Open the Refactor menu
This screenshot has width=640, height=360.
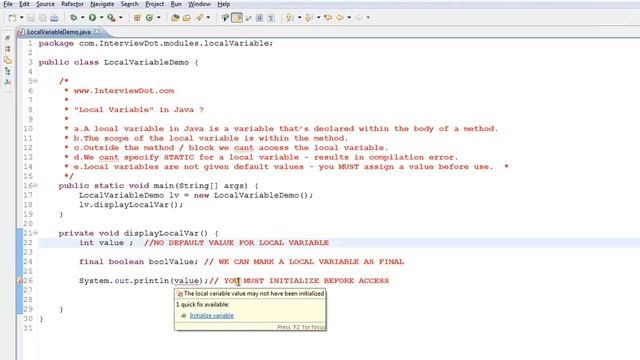(x=73, y=4)
